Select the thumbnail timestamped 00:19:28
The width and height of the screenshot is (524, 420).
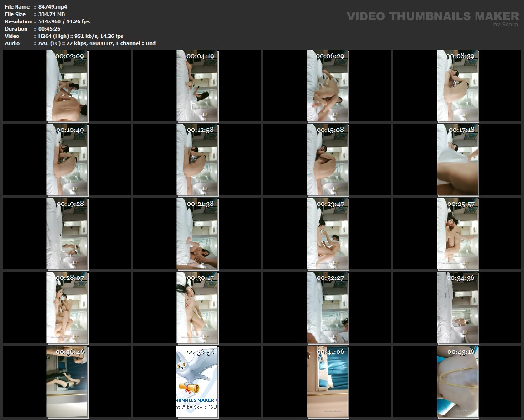67,234
